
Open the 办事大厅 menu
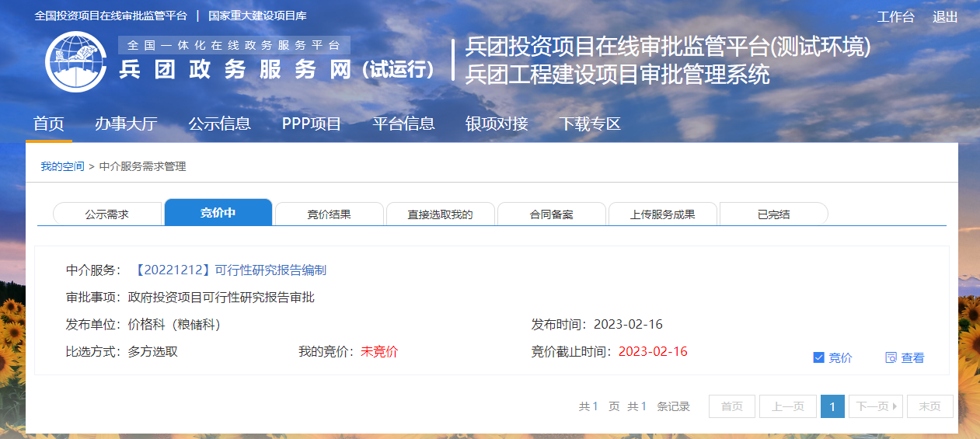pyautogui.click(x=126, y=124)
